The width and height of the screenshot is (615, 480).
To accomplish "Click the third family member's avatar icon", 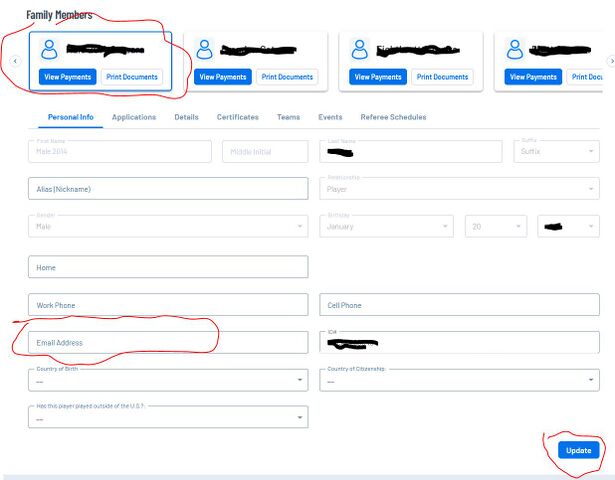I will pyautogui.click(x=360, y=49).
